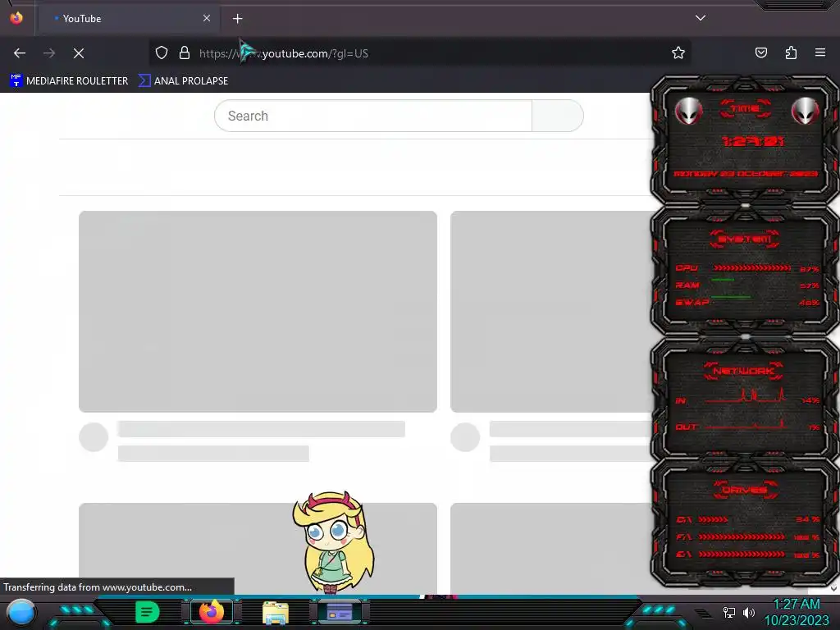Click the status text Transferring data from www.youtube.com
Viewport: 840px width, 630px height.
(98, 587)
